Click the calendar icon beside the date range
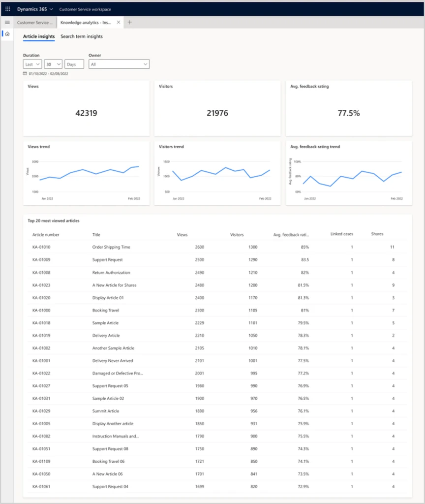This screenshot has width=425, height=504. point(25,72)
